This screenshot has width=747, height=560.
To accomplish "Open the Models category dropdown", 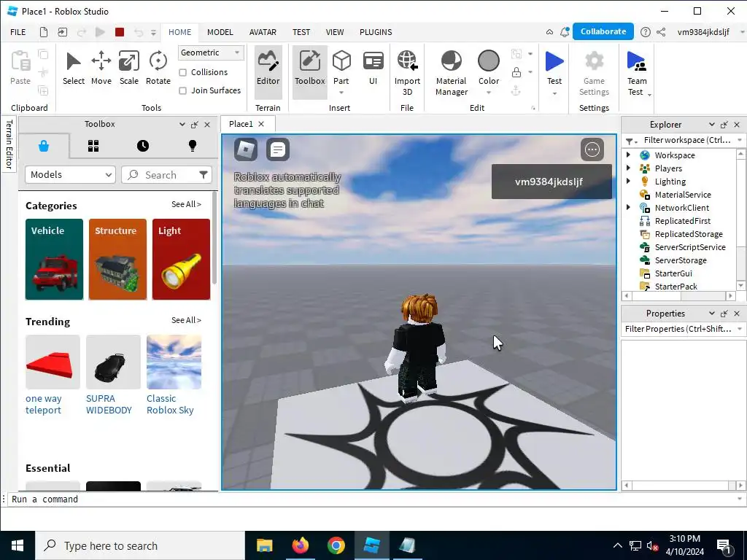I will [x=71, y=175].
